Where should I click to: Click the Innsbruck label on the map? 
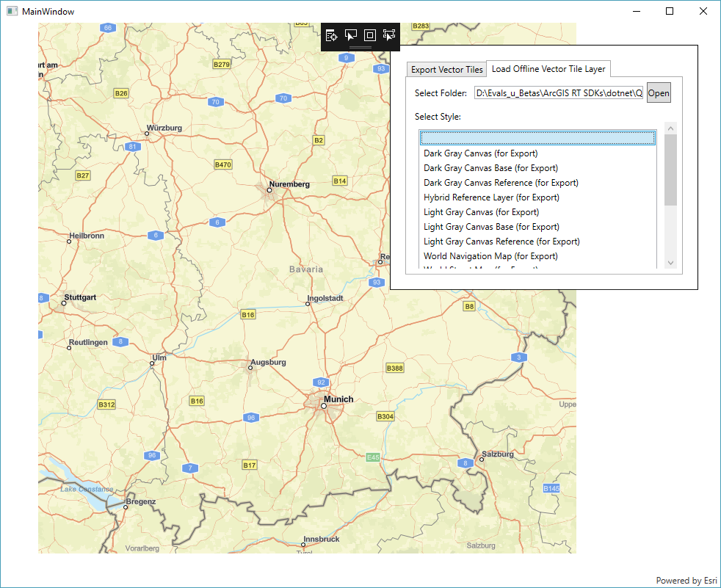click(x=321, y=539)
